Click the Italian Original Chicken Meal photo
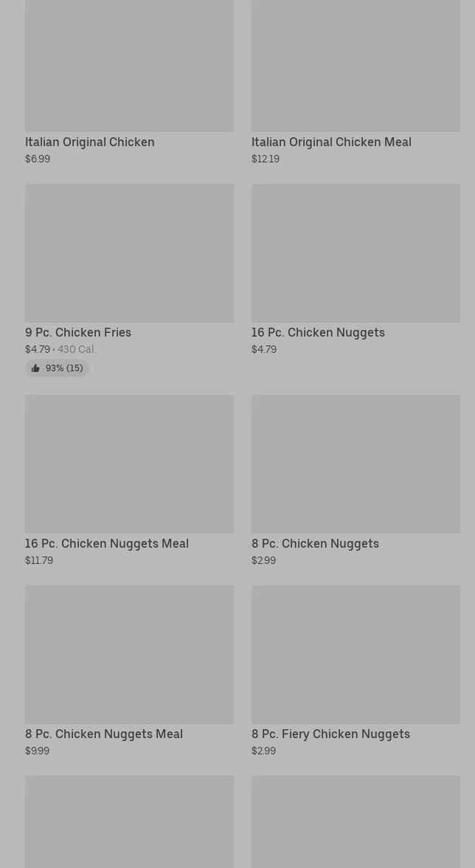Image resolution: width=475 pixels, height=868 pixels. 356,66
